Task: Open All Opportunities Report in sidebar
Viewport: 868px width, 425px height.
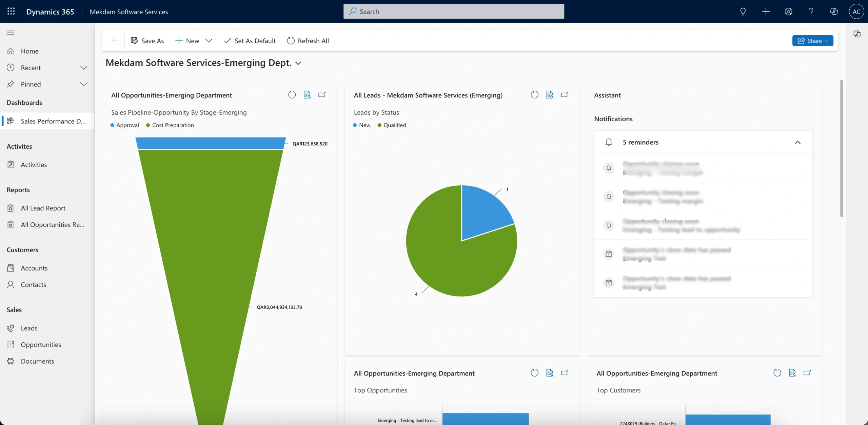Action: 47,225
